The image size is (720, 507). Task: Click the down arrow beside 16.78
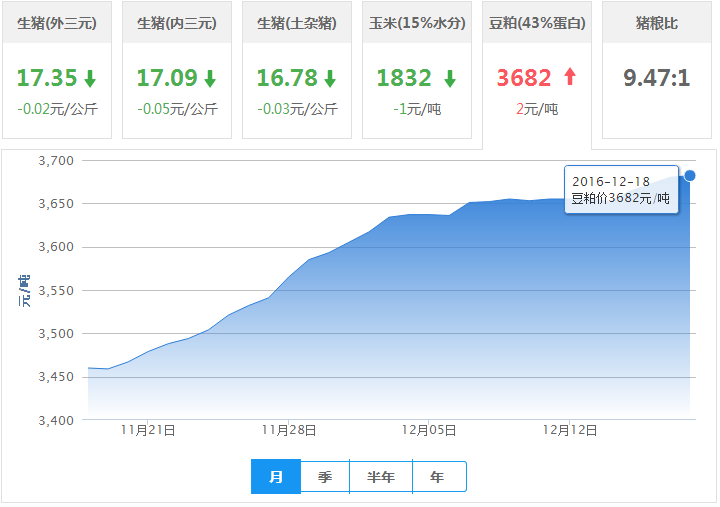330,79
